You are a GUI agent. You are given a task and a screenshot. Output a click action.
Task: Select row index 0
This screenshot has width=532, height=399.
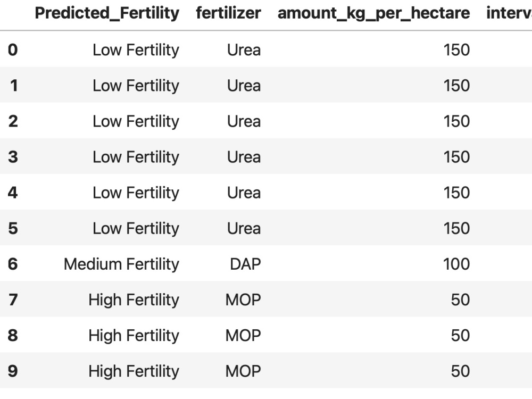pos(13,50)
